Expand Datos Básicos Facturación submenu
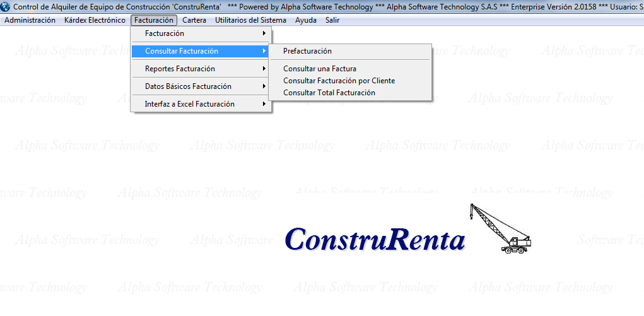This screenshot has height=316, width=644. pos(188,86)
